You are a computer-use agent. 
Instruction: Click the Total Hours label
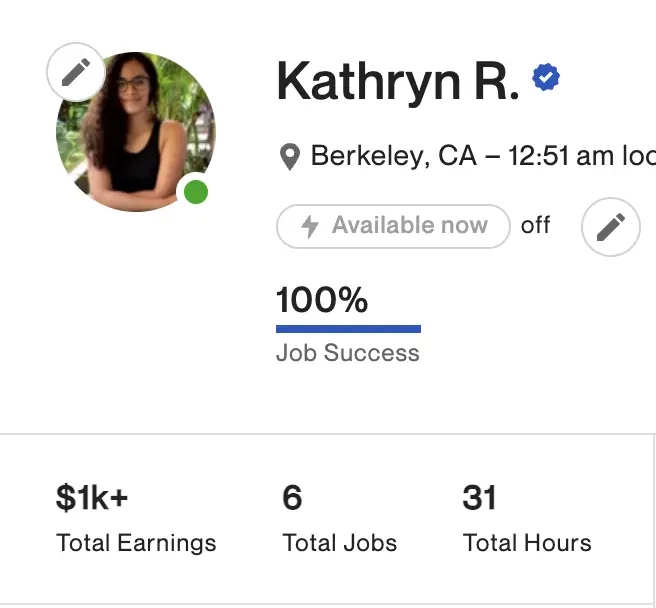coord(527,543)
